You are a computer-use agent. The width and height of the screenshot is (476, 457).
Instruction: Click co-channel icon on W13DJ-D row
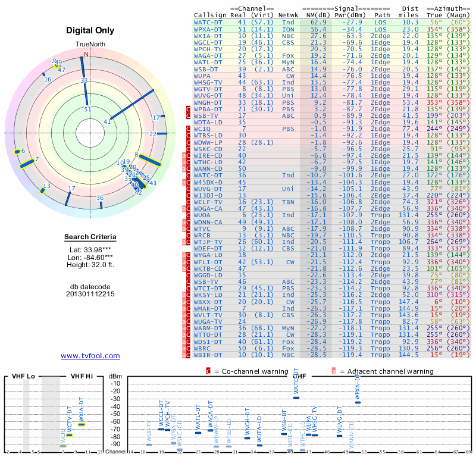pos(188,196)
